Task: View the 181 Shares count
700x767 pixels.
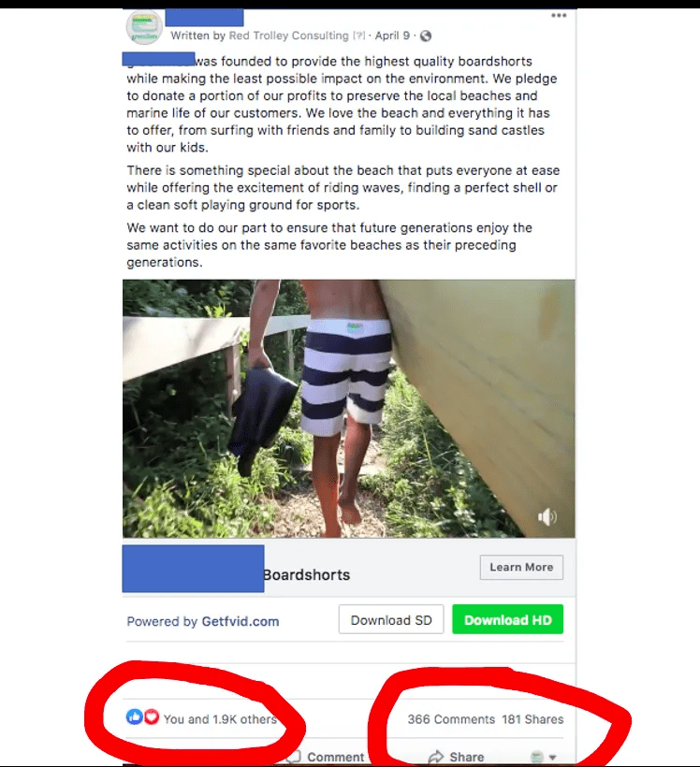Action: (532, 719)
